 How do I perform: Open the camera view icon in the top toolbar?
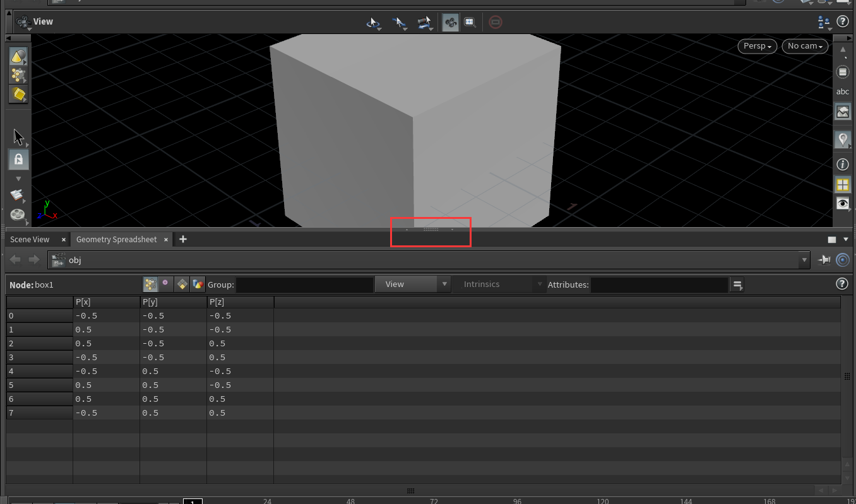tap(451, 22)
